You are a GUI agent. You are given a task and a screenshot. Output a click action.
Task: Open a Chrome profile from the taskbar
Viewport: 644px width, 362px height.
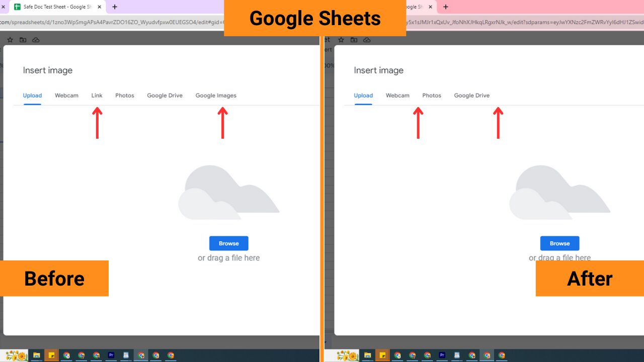tap(66, 355)
